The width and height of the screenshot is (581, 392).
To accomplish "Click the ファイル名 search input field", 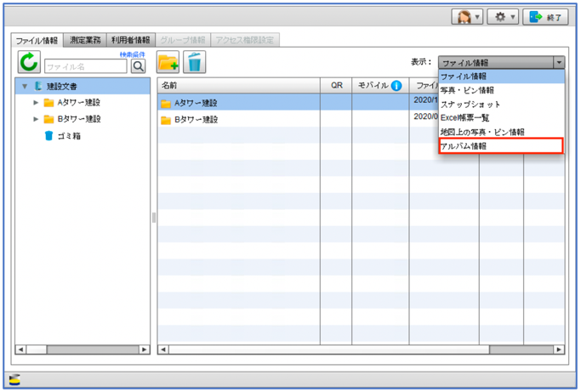I will click(x=84, y=65).
